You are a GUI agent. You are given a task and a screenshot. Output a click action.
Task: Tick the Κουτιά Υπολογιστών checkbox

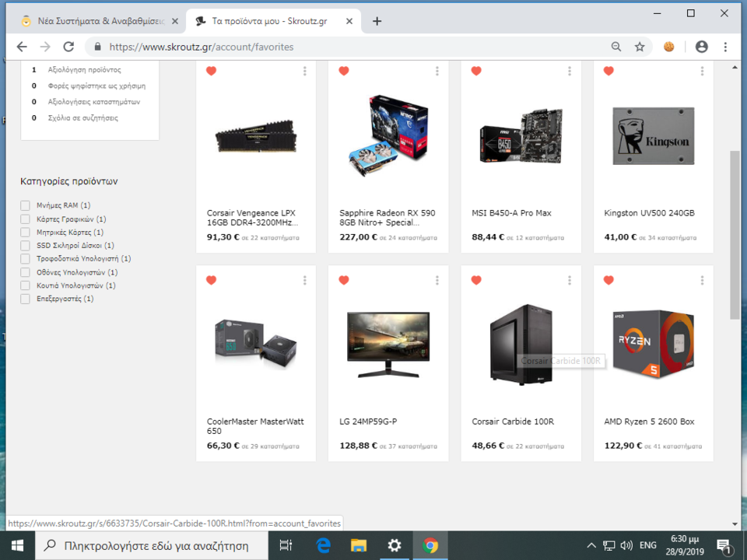click(x=25, y=285)
